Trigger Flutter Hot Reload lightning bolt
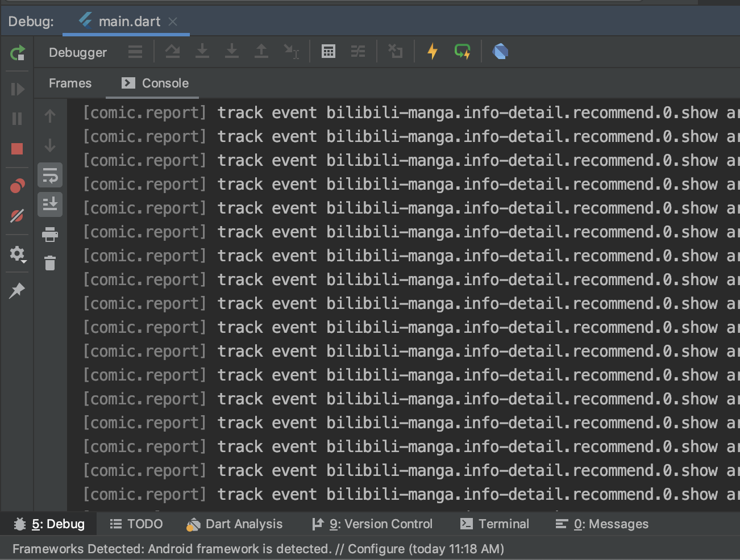Screen dimensions: 740x560 click(x=433, y=52)
